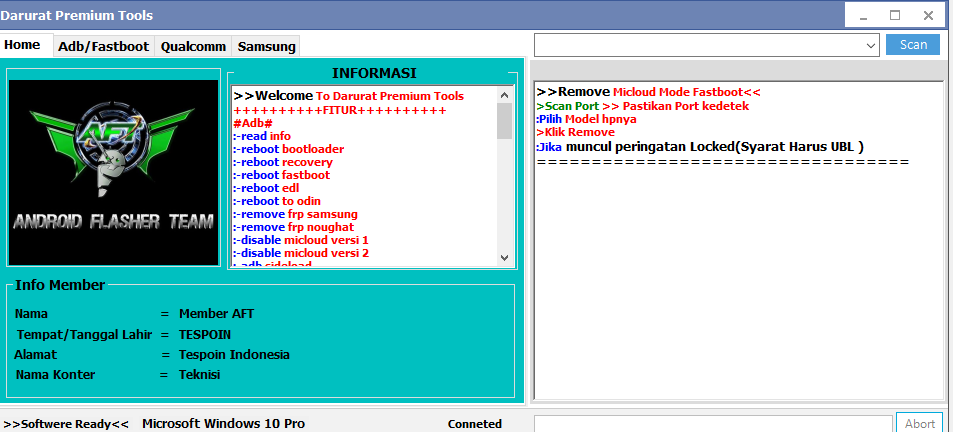The image size is (953, 432).
Task: Maximize the Darurat Premium Tools window
Action: (x=895, y=16)
